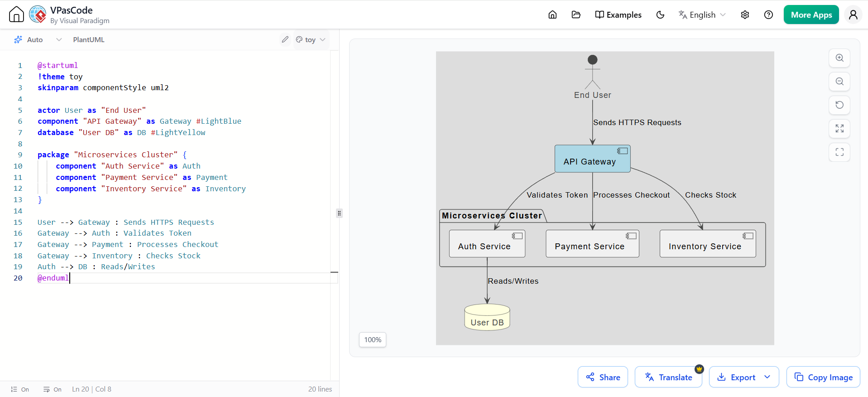Click the !theme keyword on line 2
The width and height of the screenshot is (868, 397).
(x=51, y=77)
